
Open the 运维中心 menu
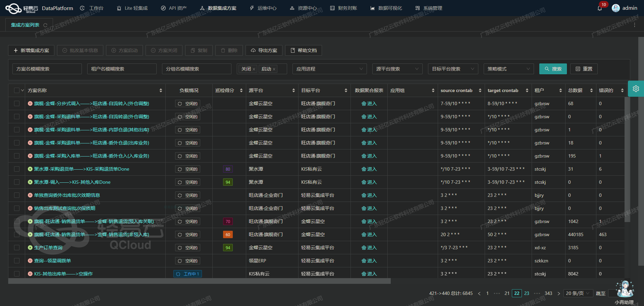[x=263, y=8]
